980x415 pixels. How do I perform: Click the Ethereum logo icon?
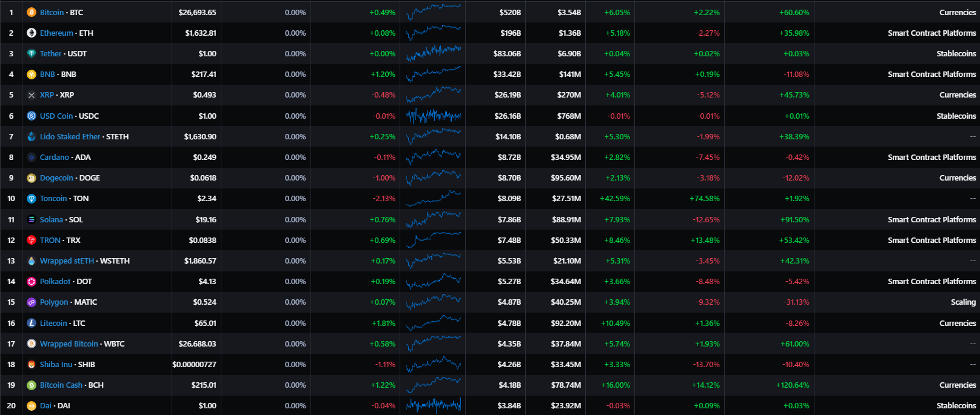pyautogui.click(x=32, y=33)
